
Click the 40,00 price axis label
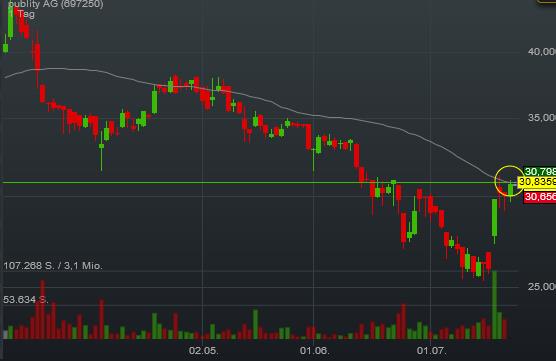542,52
